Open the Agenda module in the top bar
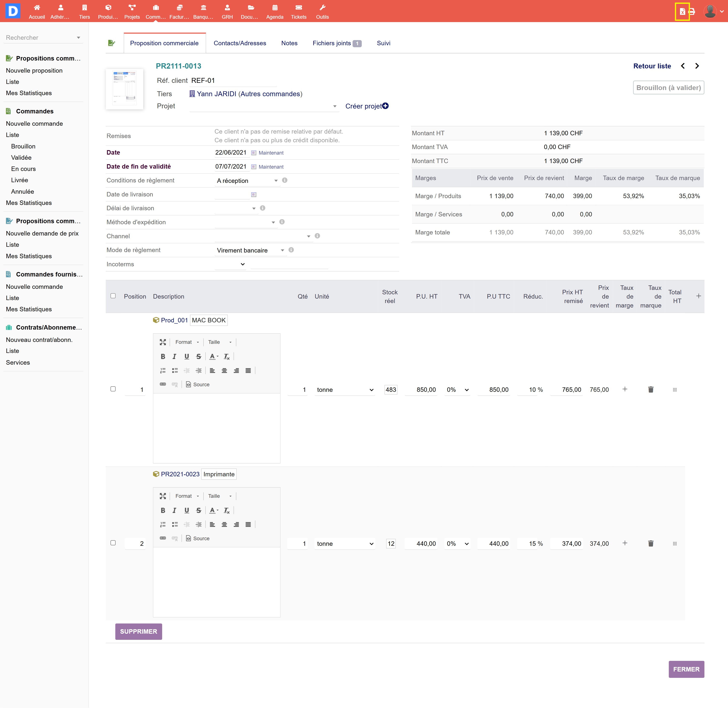The height and width of the screenshot is (708, 728). pyautogui.click(x=275, y=11)
